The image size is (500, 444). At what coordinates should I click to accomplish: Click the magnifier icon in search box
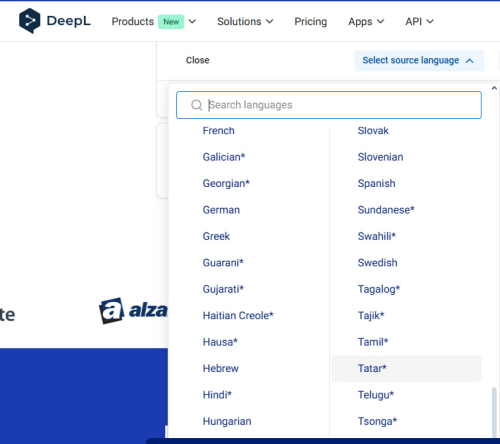click(196, 105)
